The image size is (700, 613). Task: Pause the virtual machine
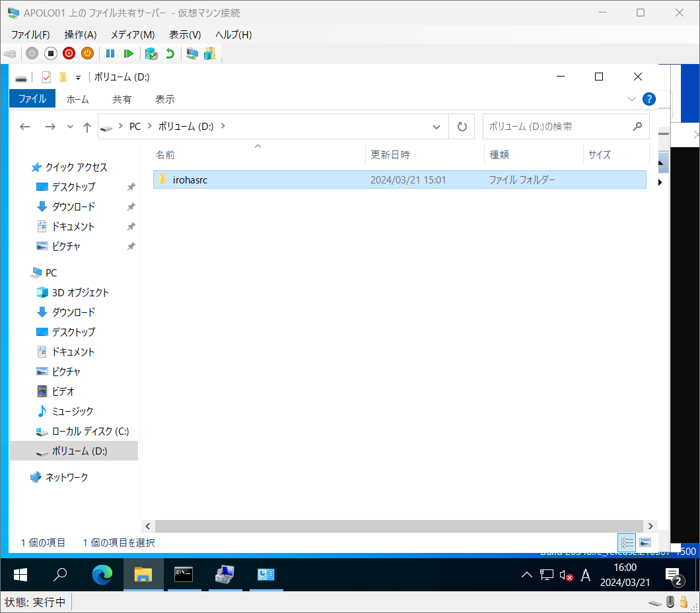point(110,53)
